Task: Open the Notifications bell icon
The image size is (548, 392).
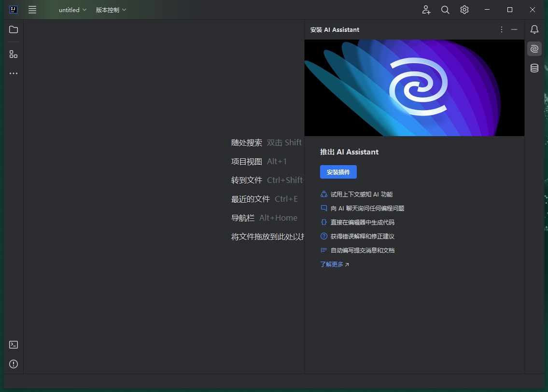Action: 534,30
